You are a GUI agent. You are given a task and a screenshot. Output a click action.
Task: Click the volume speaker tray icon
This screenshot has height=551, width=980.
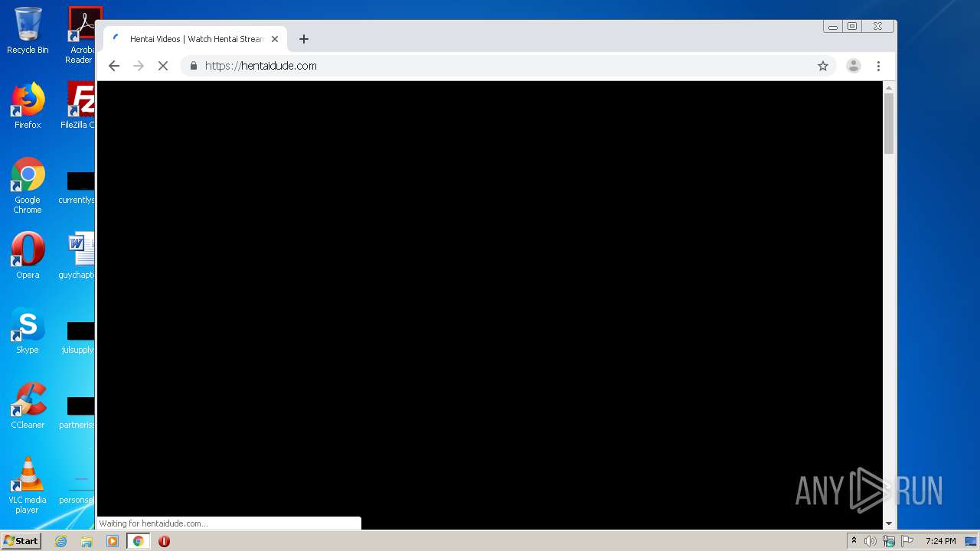click(x=871, y=541)
